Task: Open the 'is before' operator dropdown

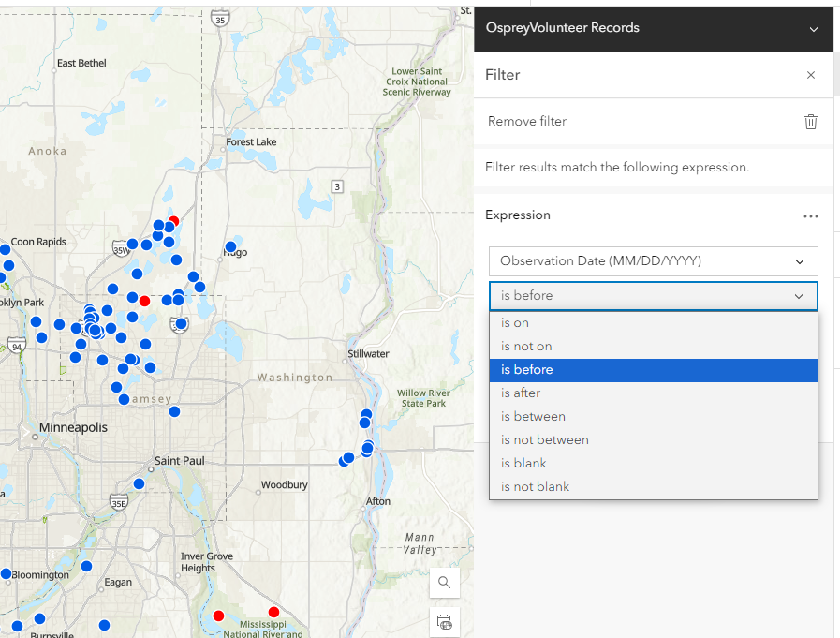Action: (653, 295)
